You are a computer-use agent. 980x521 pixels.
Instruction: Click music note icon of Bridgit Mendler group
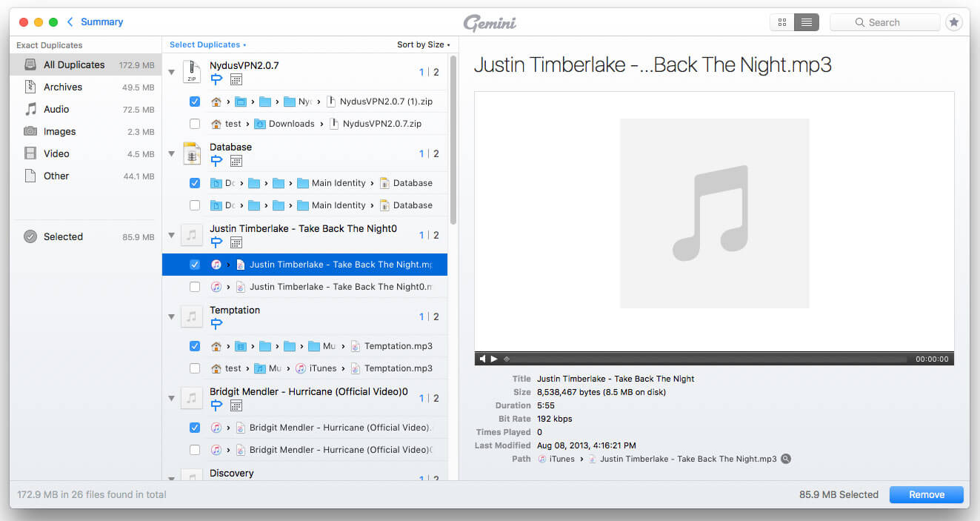pyautogui.click(x=192, y=398)
